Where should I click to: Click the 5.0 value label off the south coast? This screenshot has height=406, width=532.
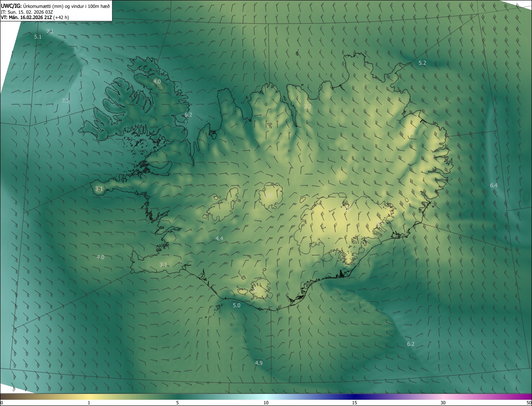pos(236,306)
